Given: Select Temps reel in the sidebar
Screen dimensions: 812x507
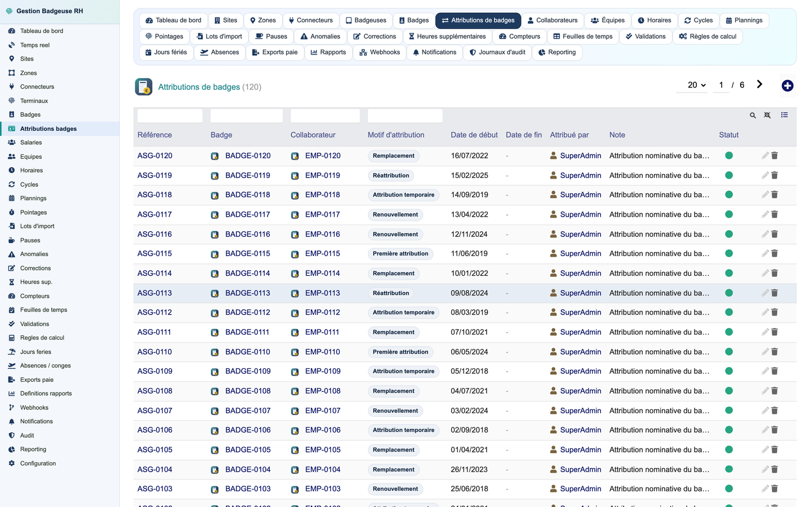Looking at the screenshot, I should 35,45.
